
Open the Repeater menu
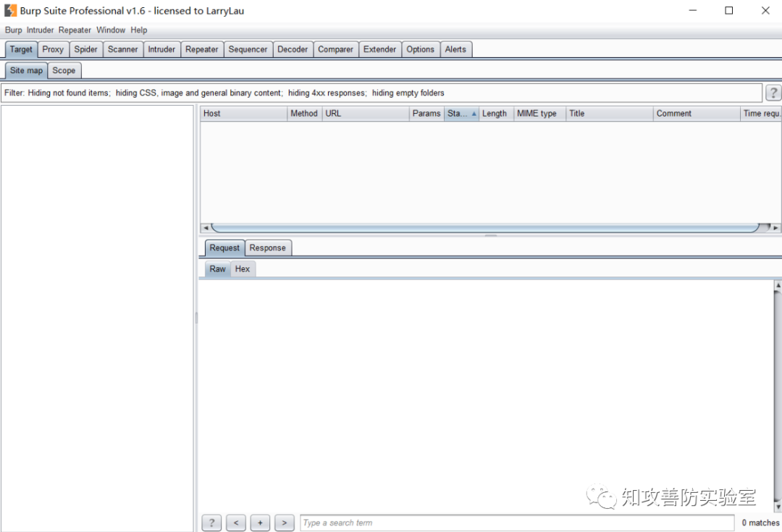[75, 30]
